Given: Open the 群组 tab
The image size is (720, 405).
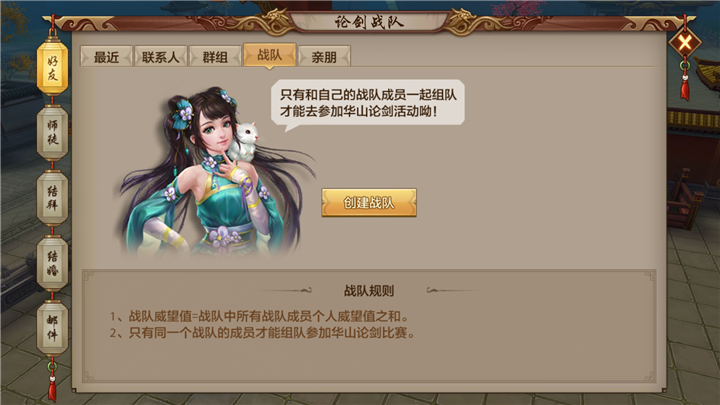Looking at the screenshot, I should (215, 57).
